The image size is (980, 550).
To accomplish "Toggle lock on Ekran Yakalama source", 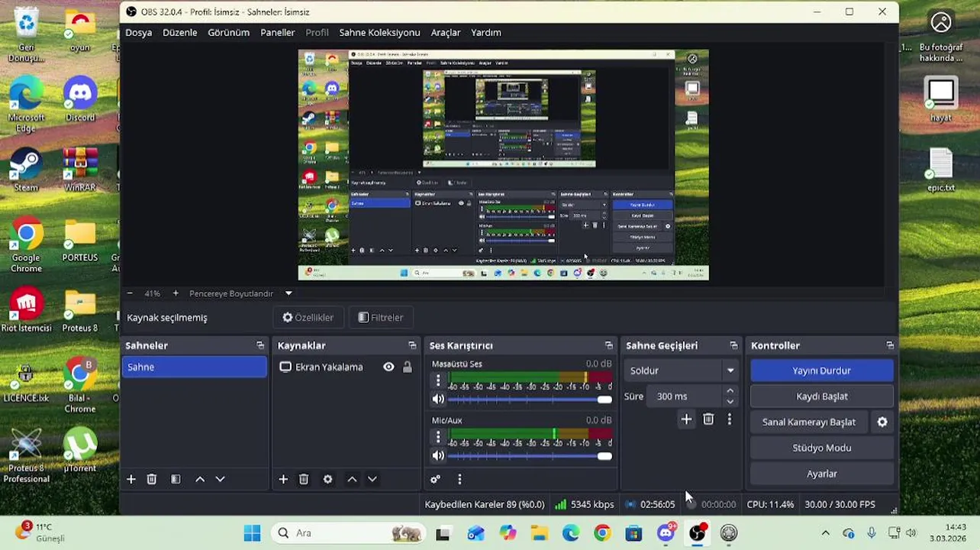I will [408, 367].
